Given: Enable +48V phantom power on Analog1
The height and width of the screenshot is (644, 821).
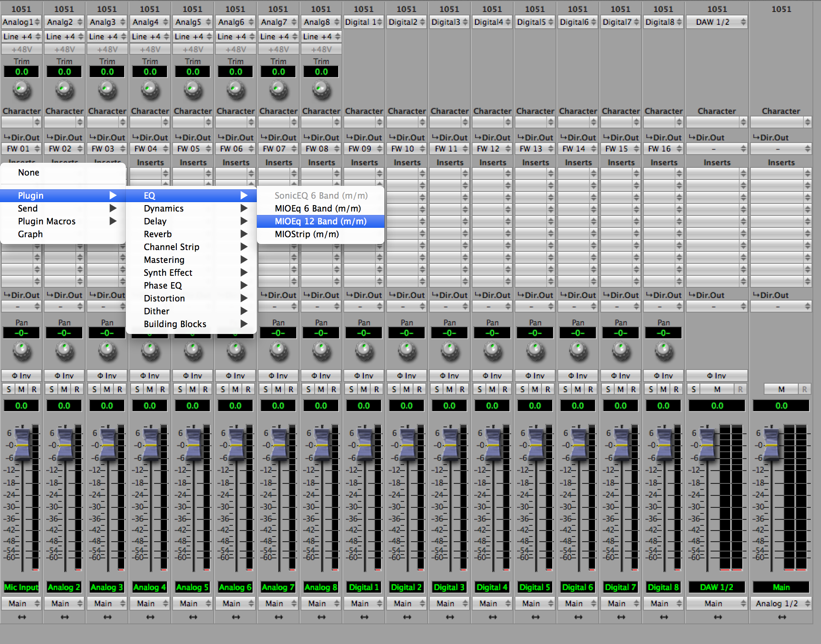Looking at the screenshot, I should [x=21, y=49].
